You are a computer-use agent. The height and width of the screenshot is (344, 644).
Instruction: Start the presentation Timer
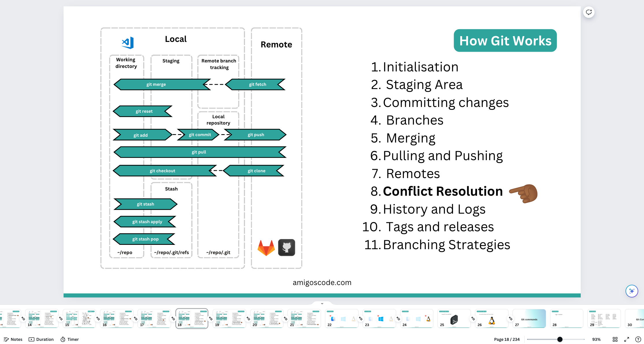pyautogui.click(x=69, y=339)
